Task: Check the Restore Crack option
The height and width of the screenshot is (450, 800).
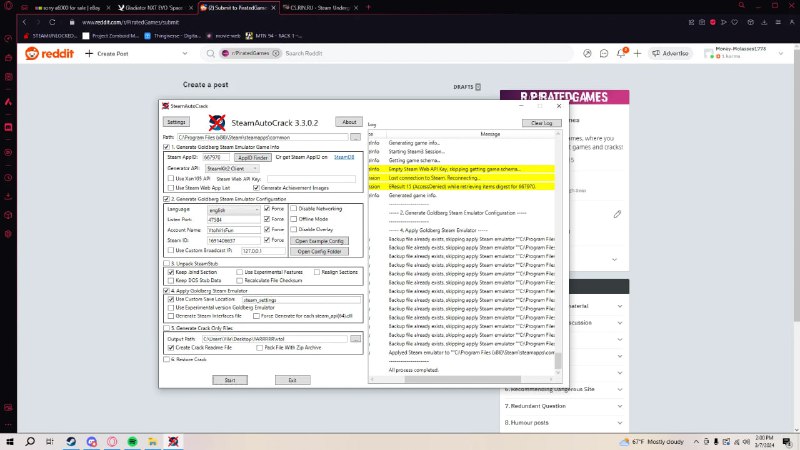Action: click(167, 359)
